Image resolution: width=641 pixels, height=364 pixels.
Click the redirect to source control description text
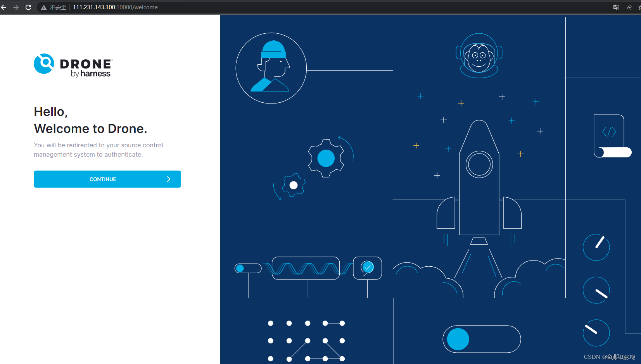pyautogui.click(x=98, y=150)
